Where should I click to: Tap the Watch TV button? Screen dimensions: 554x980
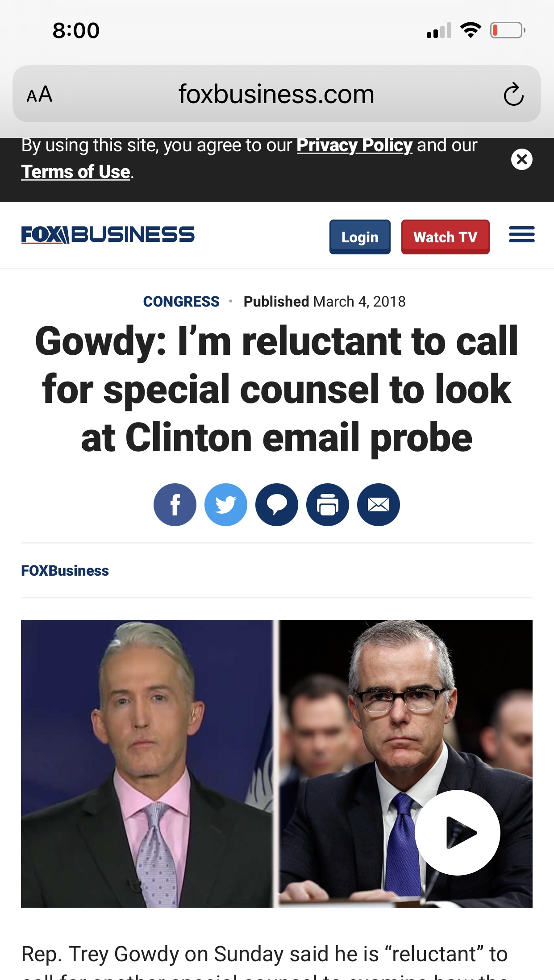445,237
